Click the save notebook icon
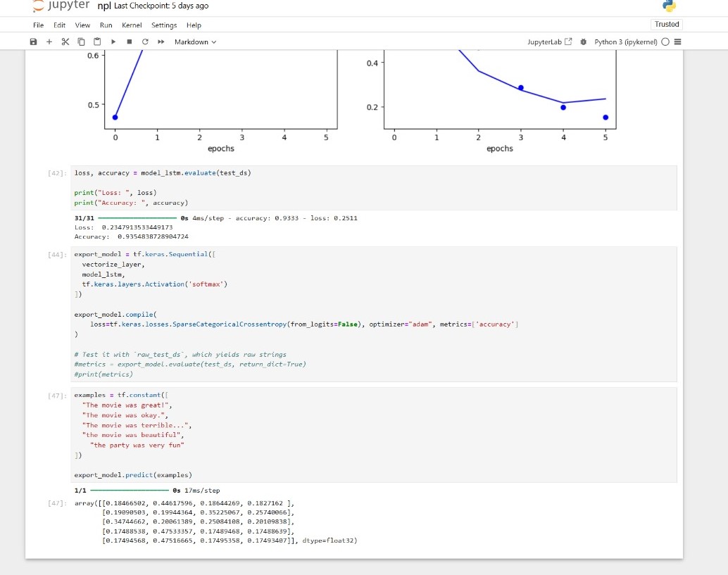The height and width of the screenshot is (575, 728). pos(33,42)
